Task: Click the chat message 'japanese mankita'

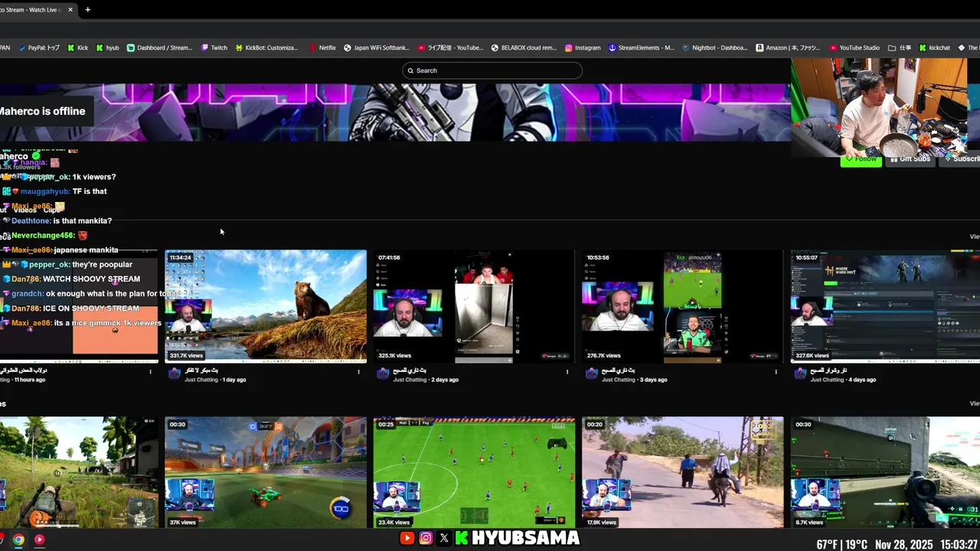Action: tap(87, 249)
